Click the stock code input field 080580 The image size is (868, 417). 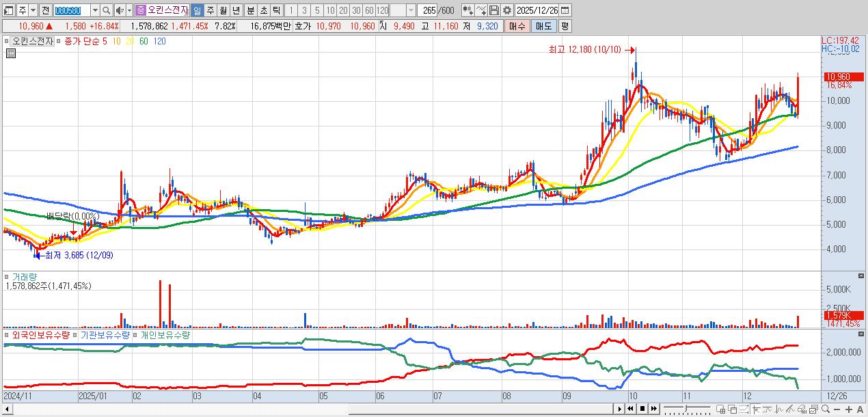pyautogui.click(x=72, y=10)
